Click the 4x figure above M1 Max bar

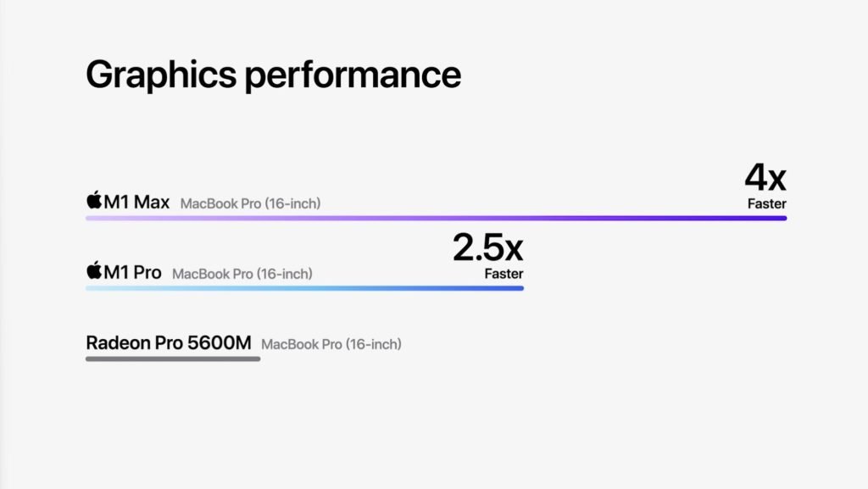click(765, 178)
